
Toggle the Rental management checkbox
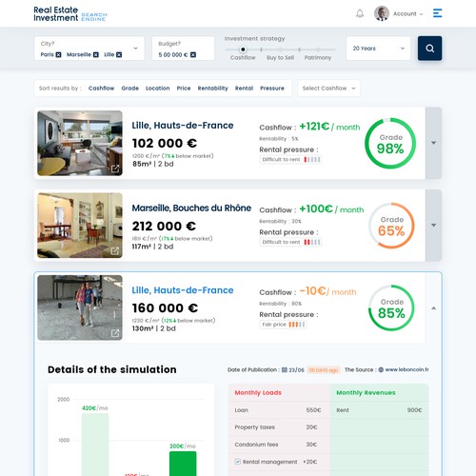pos(238,462)
